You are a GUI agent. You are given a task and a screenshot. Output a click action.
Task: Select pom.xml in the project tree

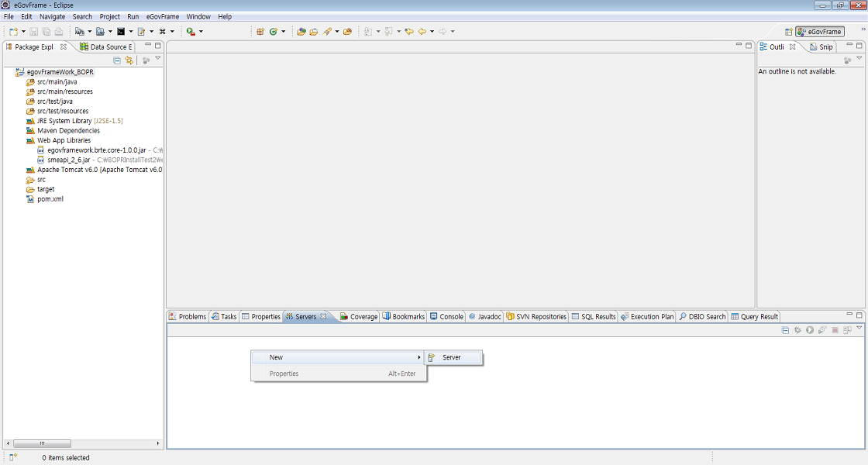(50, 199)
